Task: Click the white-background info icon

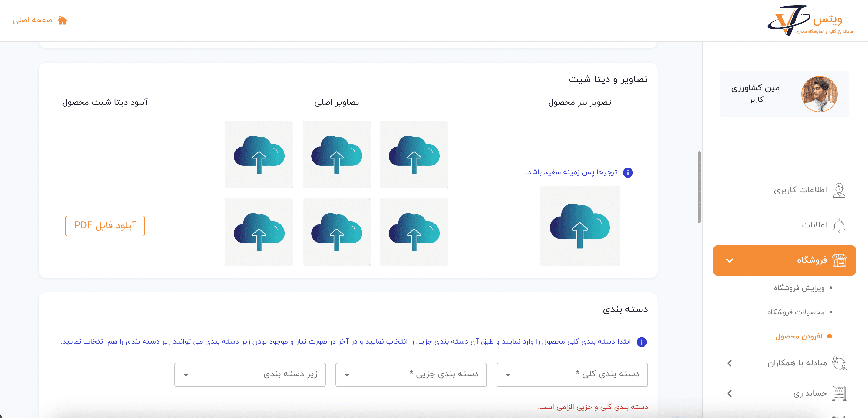Action: point(628,173)
